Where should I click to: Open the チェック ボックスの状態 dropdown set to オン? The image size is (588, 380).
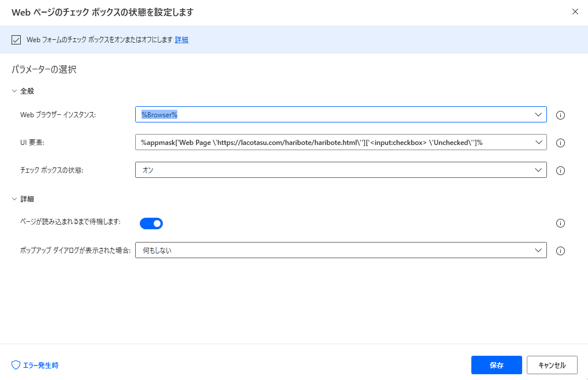pos(538,170)
